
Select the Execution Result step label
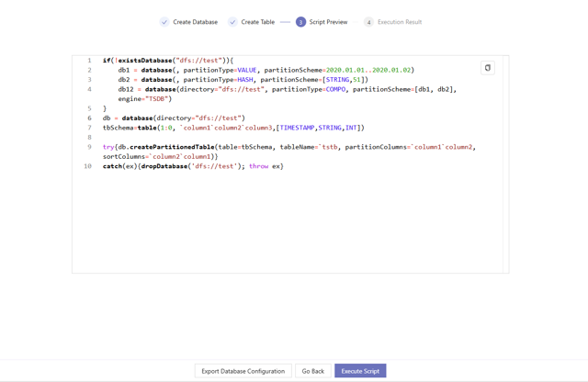click(x=399, y=22)
